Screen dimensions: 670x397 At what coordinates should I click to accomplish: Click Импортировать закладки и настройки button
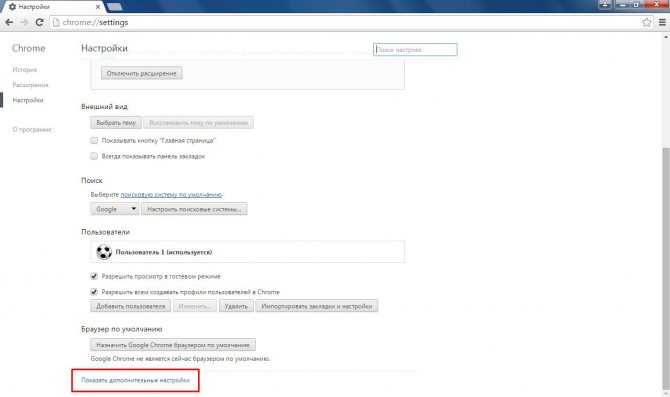coord(317,306)
